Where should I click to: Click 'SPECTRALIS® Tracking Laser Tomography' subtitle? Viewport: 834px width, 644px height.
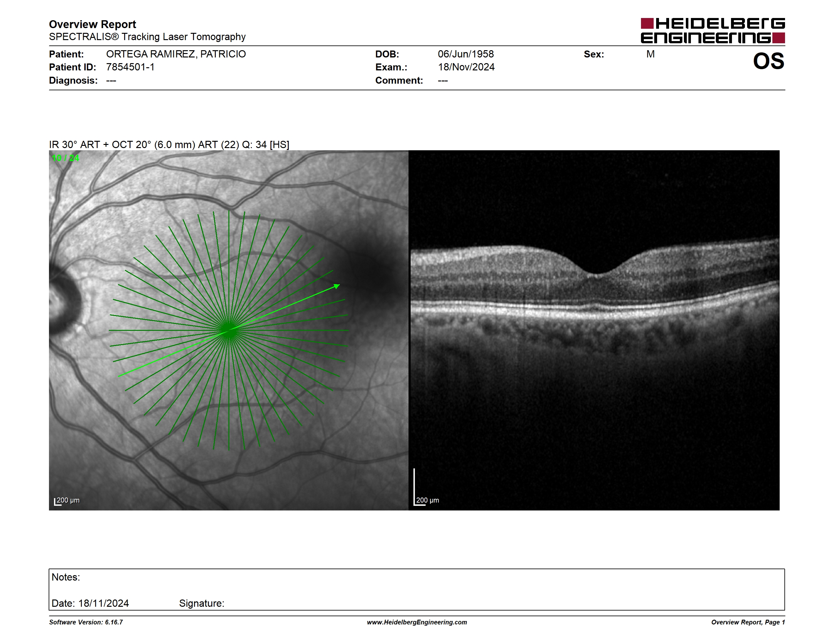click(147, 37)
